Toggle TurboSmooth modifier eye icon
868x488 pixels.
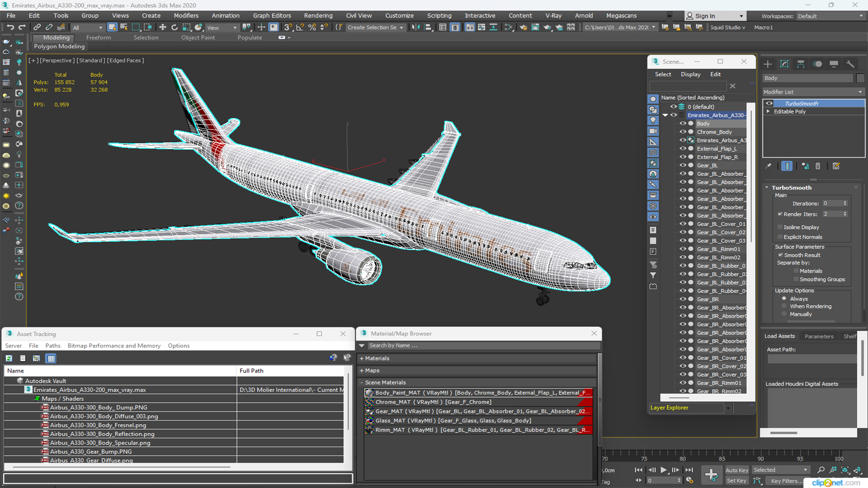click(x=769, y=103)
